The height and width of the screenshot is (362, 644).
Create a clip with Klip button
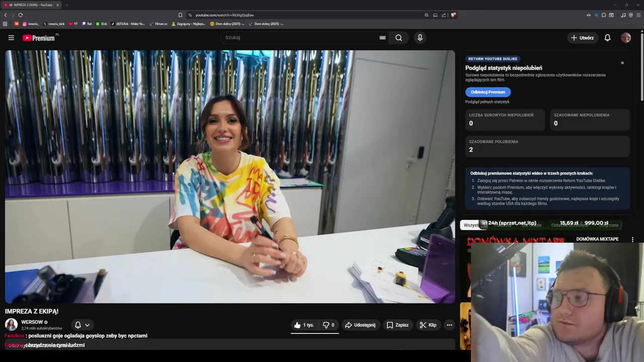click(x=428, y=325)
